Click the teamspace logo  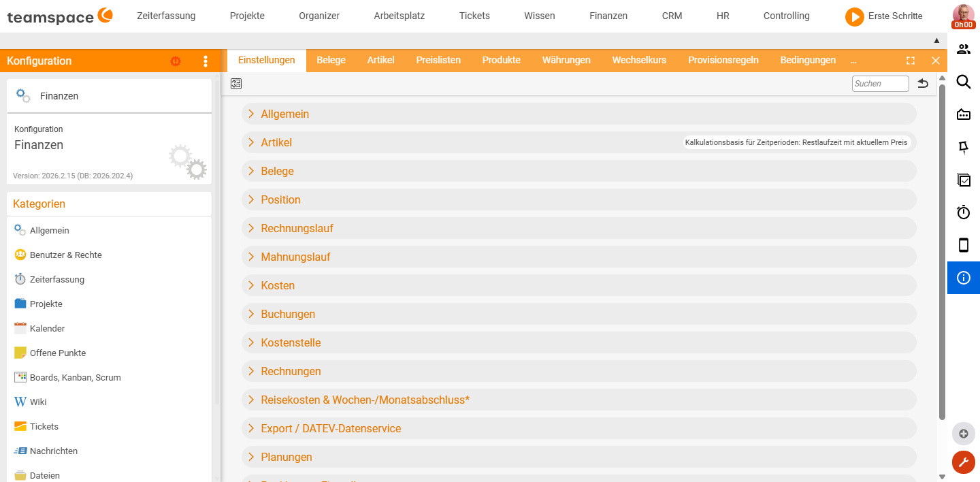(60, 16)
